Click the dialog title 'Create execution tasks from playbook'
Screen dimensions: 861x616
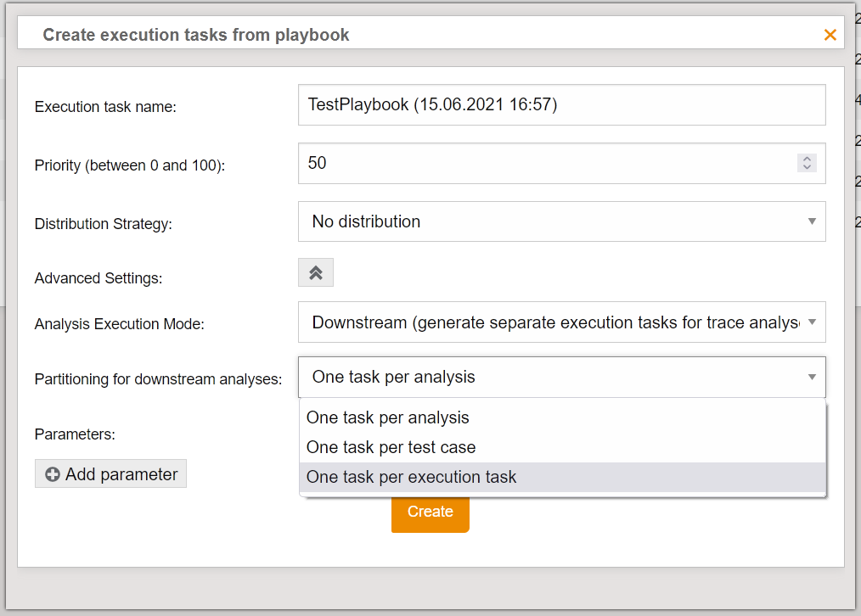[196, 35]
